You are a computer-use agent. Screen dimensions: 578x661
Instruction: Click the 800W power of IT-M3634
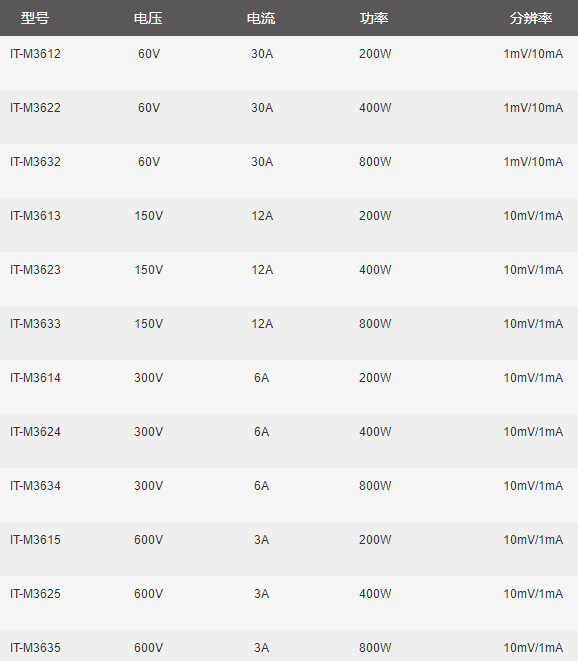[x=375, y=486]
